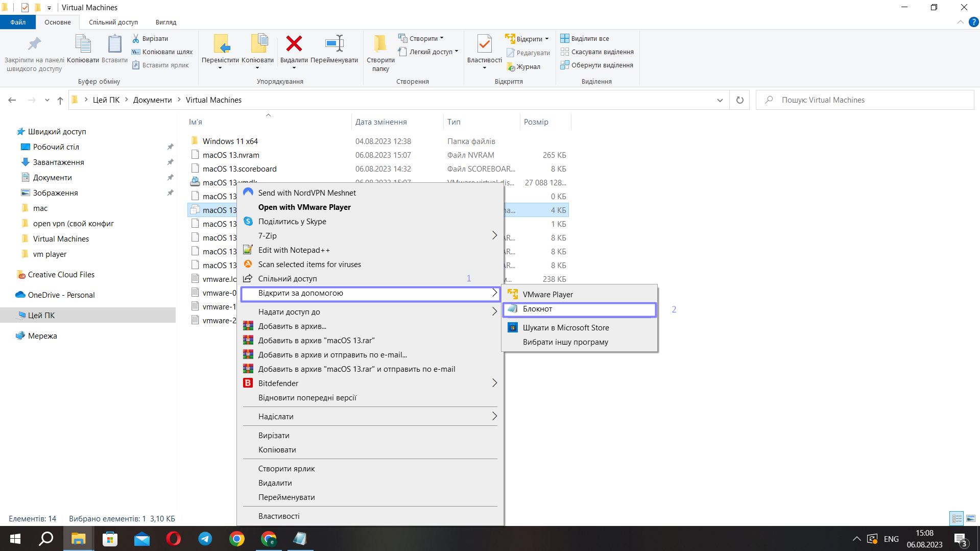Choose Відновити попередні версії
The image size is (980, 551).
click(x=370, y=397)
